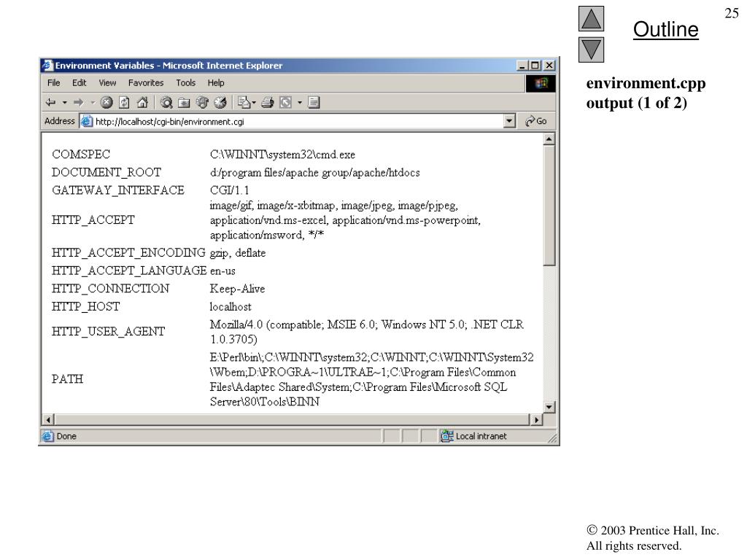Click the Back arrow in the browser toolbar
747x560 pixels.
pos(50,102)
